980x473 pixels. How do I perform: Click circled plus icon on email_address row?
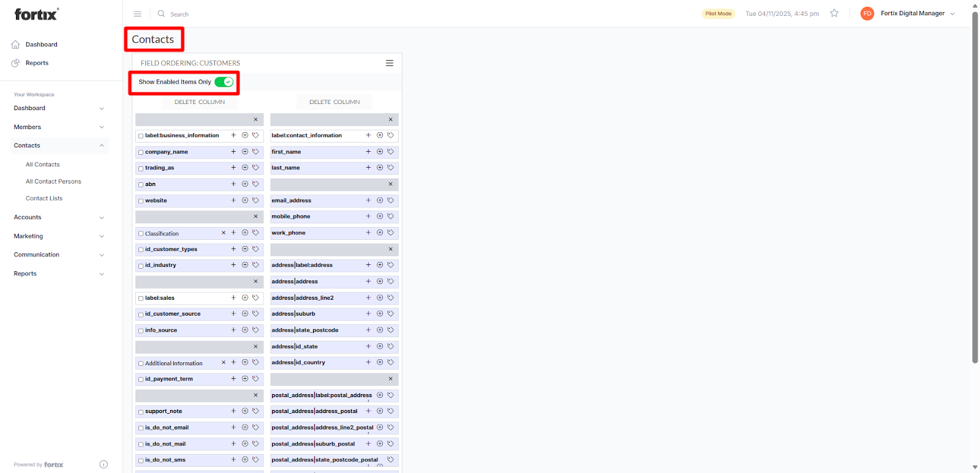click(380, 200)
